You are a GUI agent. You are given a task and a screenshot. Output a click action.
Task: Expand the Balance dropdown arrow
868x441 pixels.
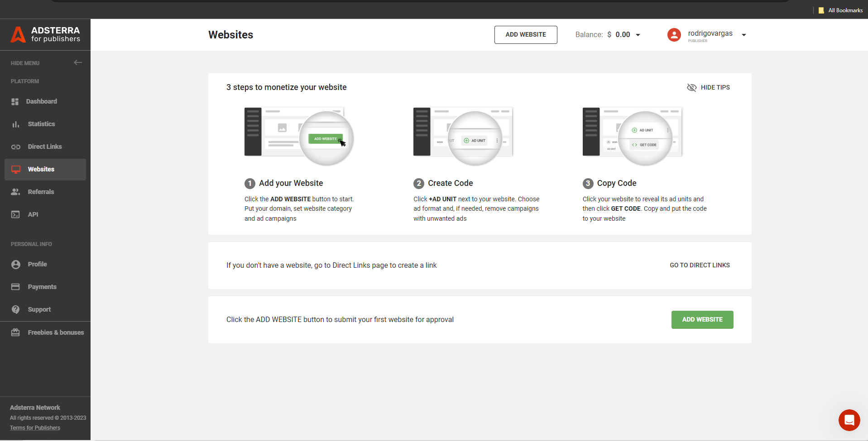(x=638, y=35)
